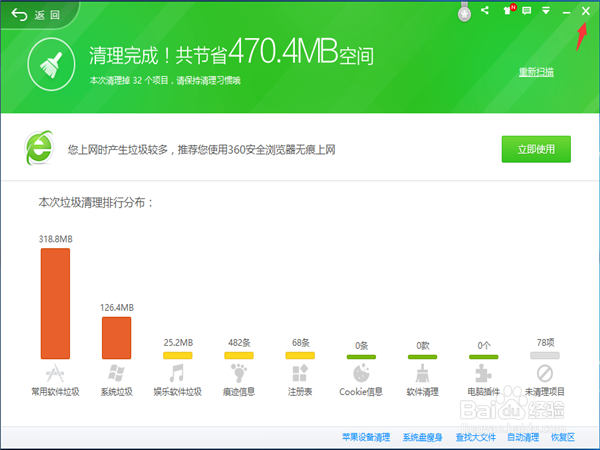Click the 软件清理 label text
This screenshot has height=450, width=600.
[422, 391]
